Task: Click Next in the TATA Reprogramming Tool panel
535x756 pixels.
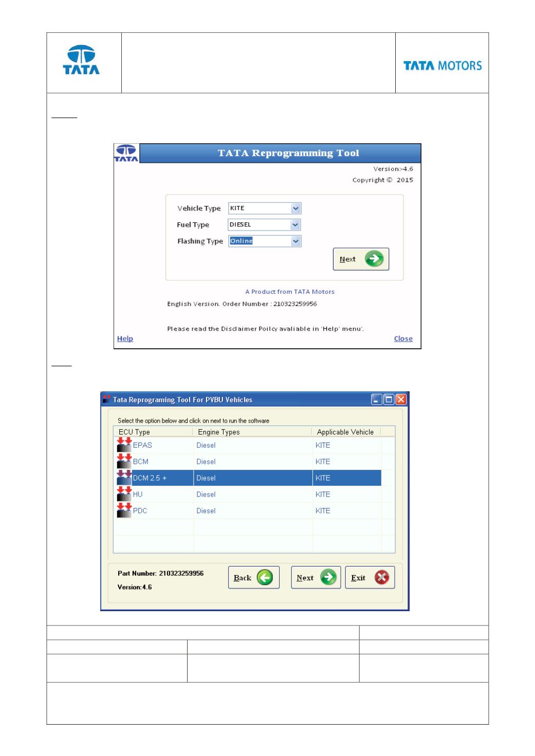Action: pos(361,259)
